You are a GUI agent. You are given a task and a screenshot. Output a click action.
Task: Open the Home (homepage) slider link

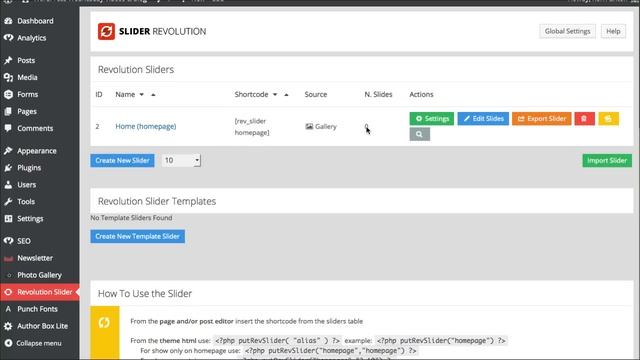click(x=146, y=127)
